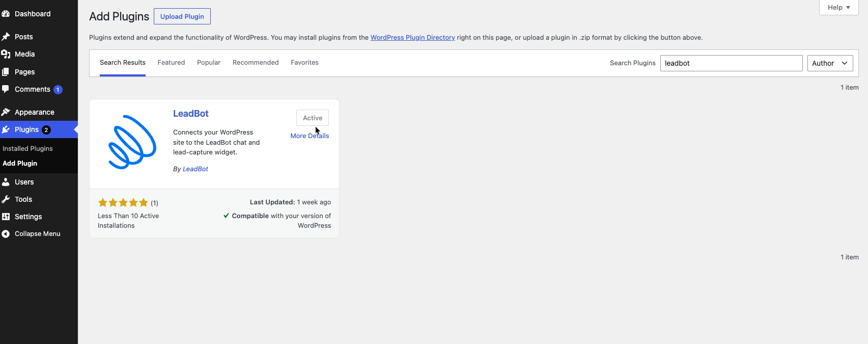Click the Add Plugins page heading

pyautogui.click(x=119, y=16)
